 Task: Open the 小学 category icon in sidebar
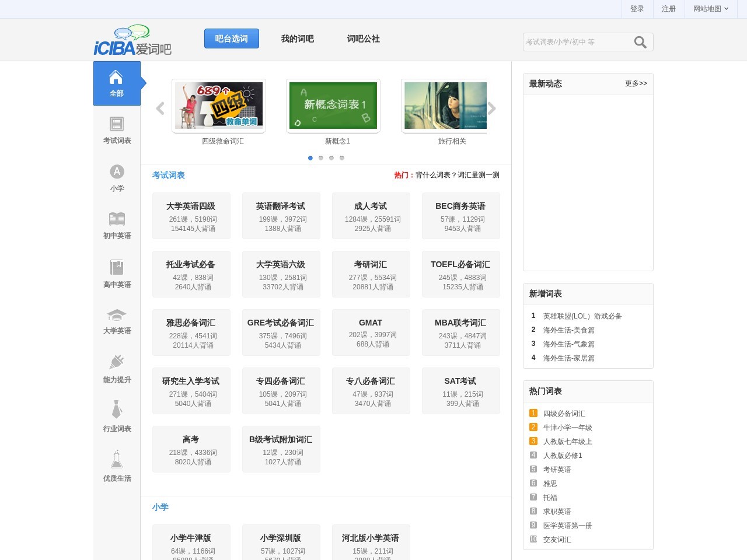[116, 171]
